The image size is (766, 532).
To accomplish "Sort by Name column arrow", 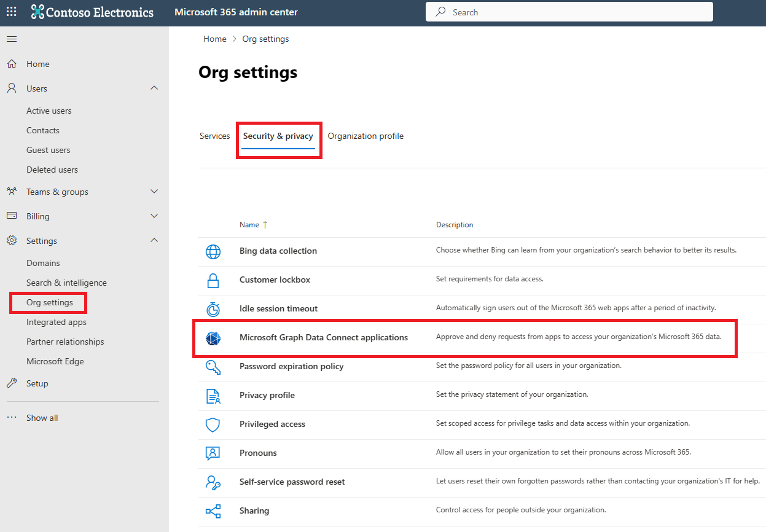I will click(265, 225).
